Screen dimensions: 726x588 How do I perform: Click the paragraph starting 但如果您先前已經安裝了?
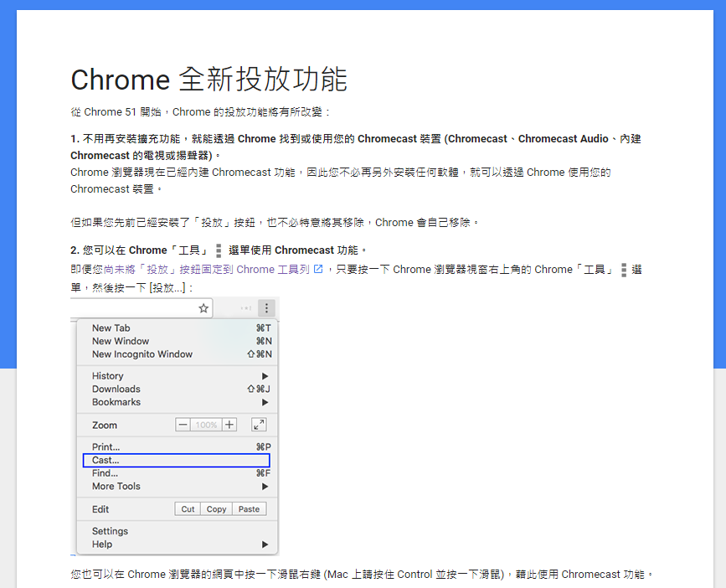point(275,223)
